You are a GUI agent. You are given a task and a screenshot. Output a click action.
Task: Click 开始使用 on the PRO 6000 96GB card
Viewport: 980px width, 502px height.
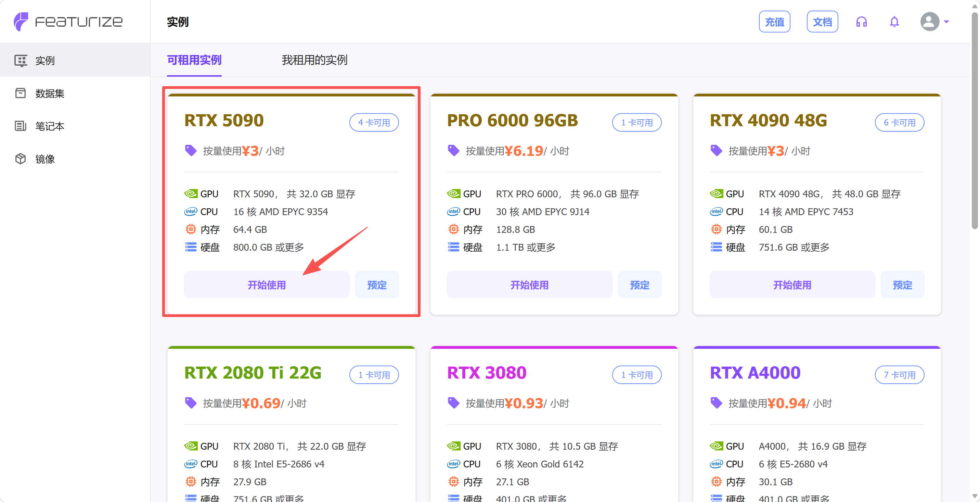click(x=529, y=285)
